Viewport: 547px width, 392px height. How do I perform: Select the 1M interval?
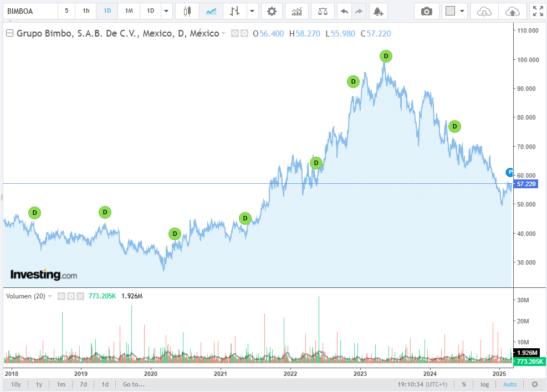click(129, 11)
